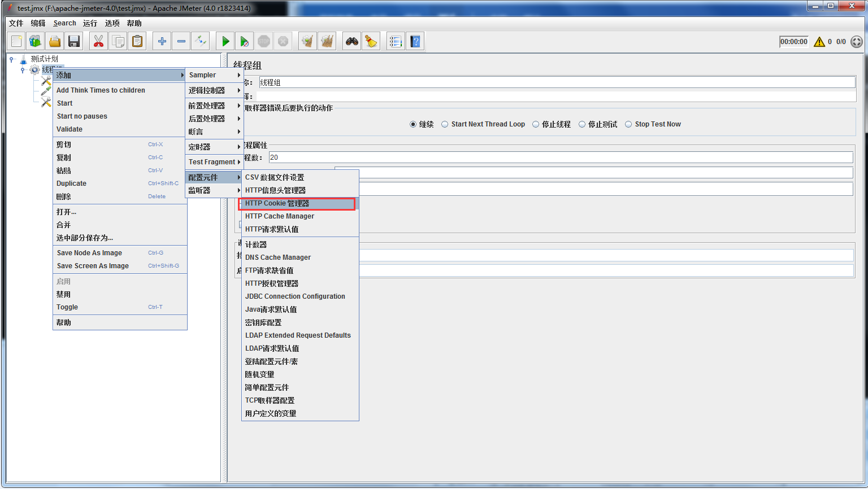The width and height of the screenshot is (868, 489).
Task: Cut selection with the scissors icon
Action: [98, 41]
